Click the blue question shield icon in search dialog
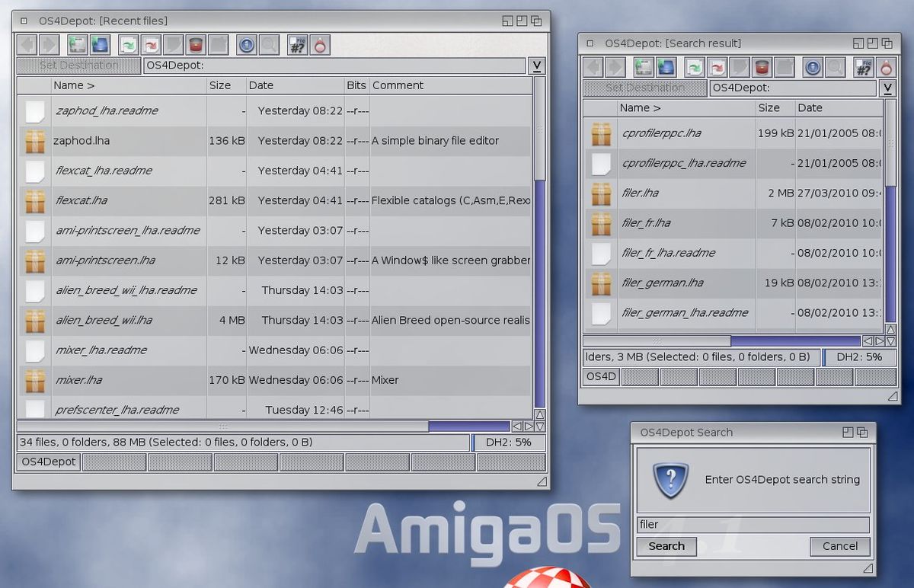Viewport: 914px width, 588px height. coord(670,481)
